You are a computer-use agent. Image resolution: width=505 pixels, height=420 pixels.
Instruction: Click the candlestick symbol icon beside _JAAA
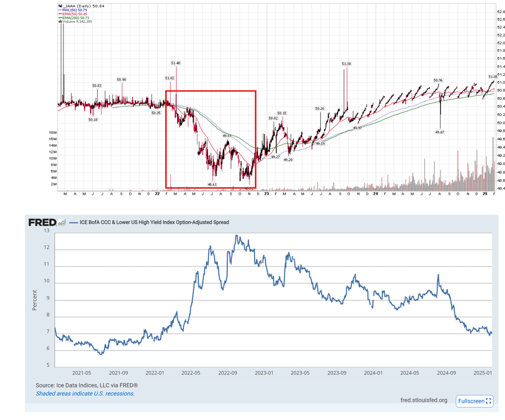pyautogui.click(x=60, y=6)
